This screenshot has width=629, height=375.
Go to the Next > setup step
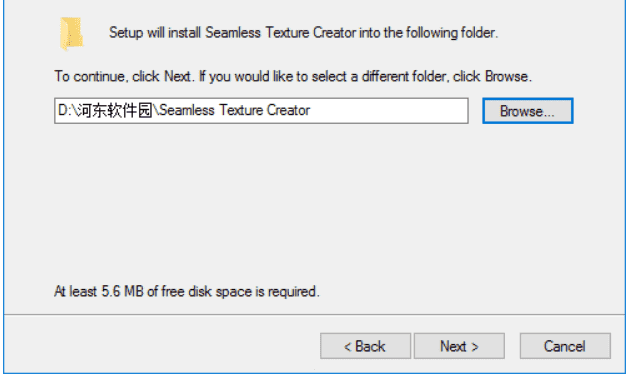click(459, 346)
